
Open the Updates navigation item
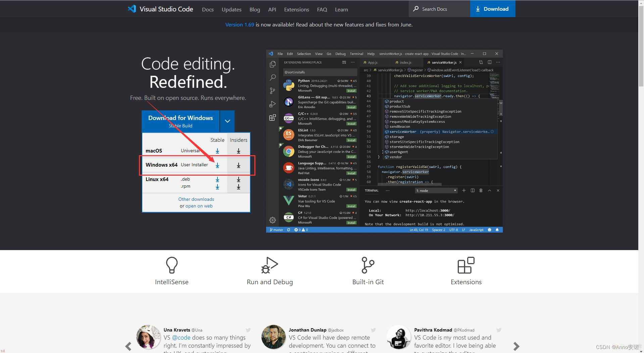point(232,9)
